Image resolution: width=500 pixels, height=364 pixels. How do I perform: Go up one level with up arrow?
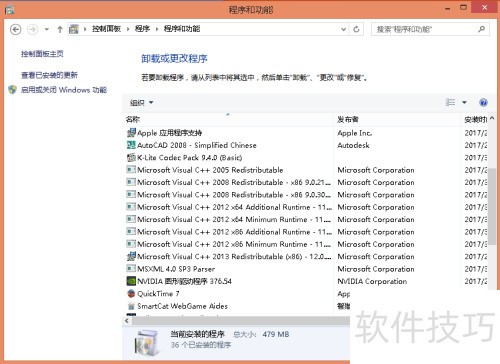pos(60,29)
